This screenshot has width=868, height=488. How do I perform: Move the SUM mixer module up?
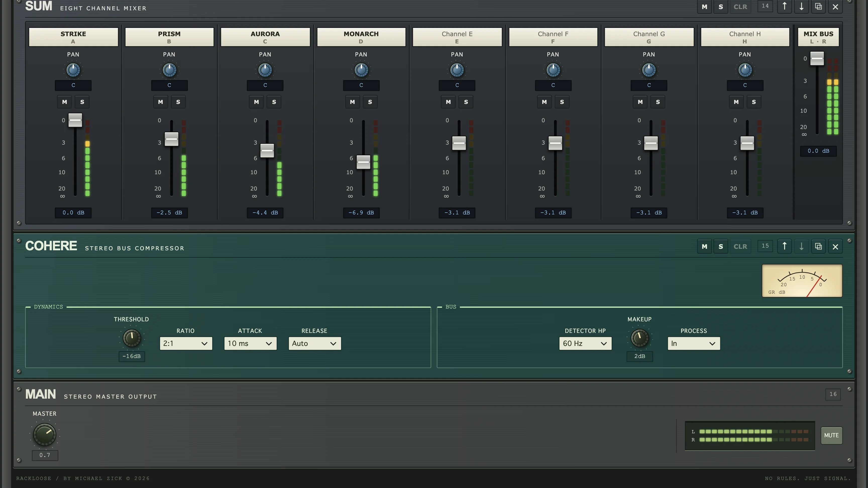pos(784,6)
